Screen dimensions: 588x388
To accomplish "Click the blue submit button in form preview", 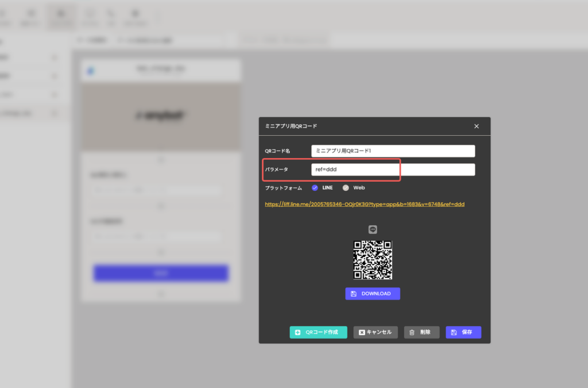I will point(161,273).
